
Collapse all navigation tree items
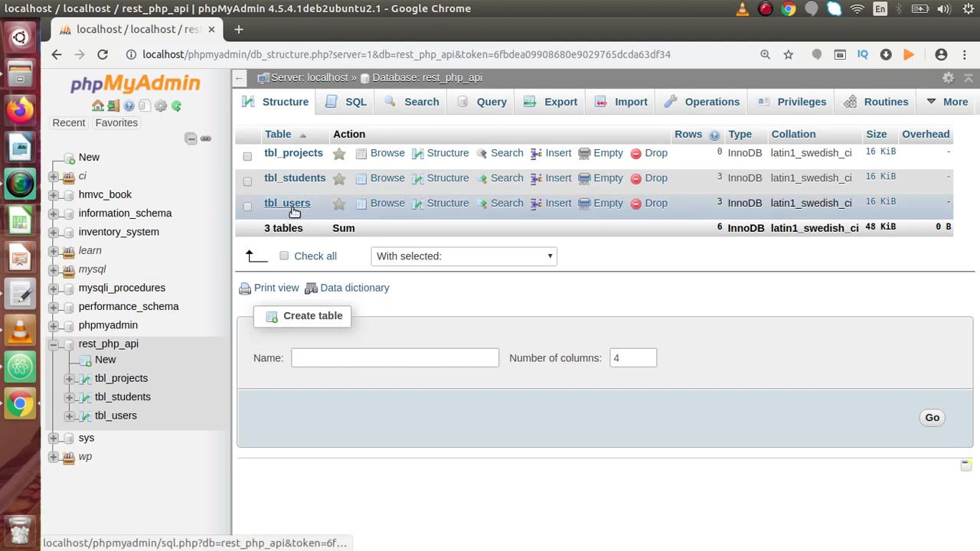(191, 139)
